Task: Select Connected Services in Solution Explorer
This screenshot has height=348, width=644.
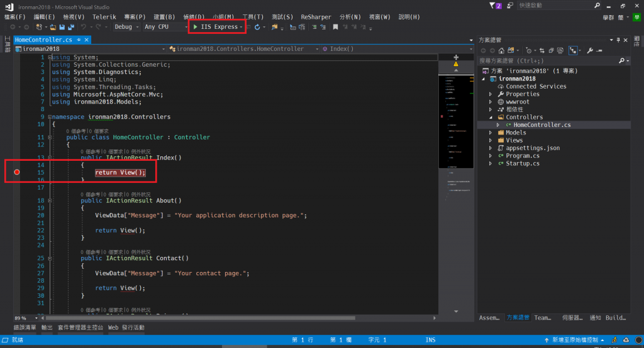Action: click(536, 87)
